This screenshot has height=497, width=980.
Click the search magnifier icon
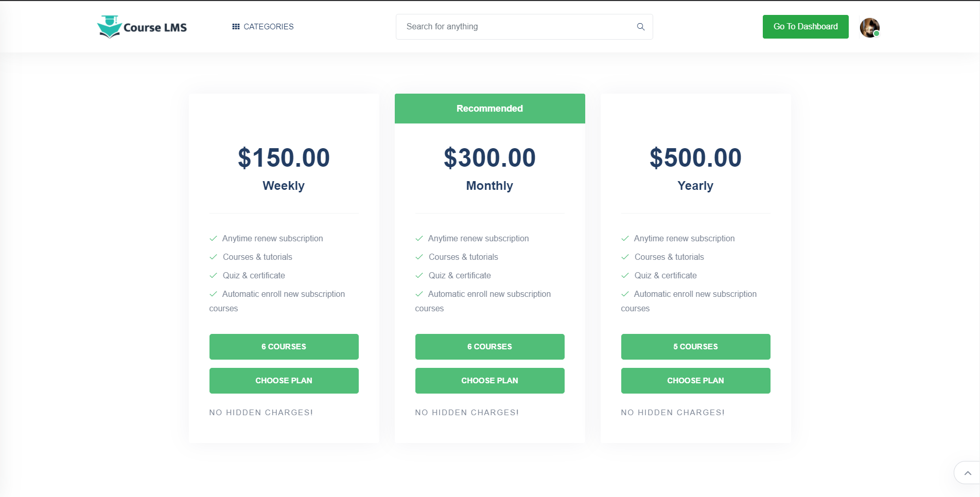point(640,26)
